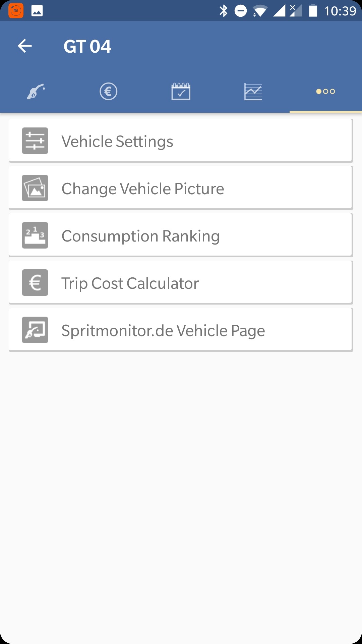
Task: Tap the Change Vehicle Picture image icon
Action: pyautogui.click(x=35, y=188)
